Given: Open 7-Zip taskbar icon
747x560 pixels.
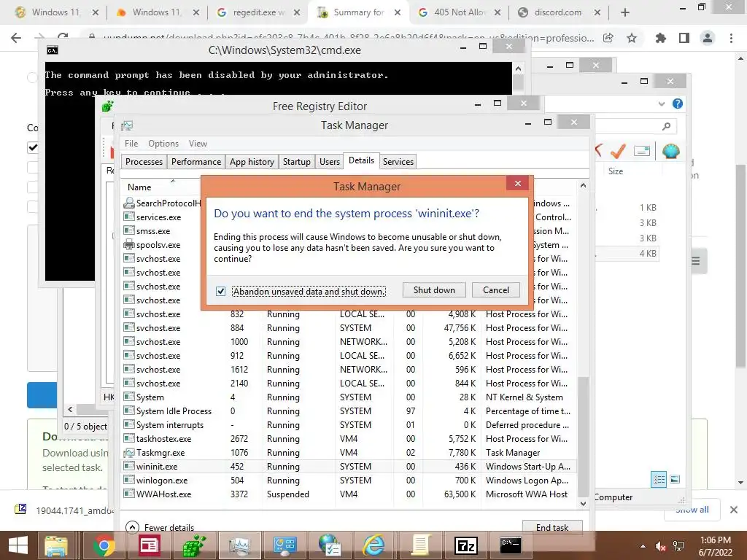Looking at the screenshot, I should point(465,545).
